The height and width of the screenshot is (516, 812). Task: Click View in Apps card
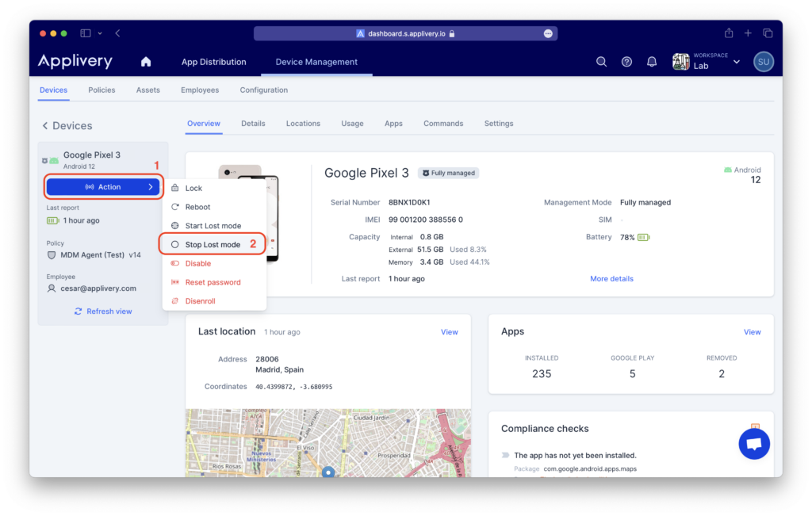[752, 332]
